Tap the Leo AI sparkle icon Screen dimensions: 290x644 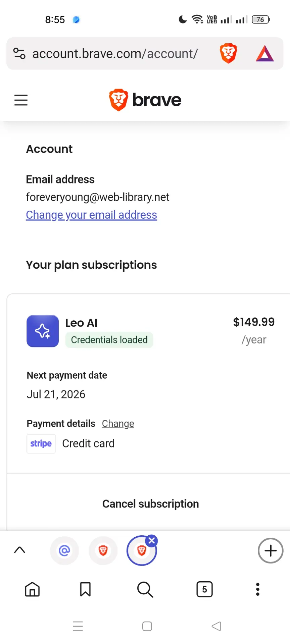coord(43,331)
